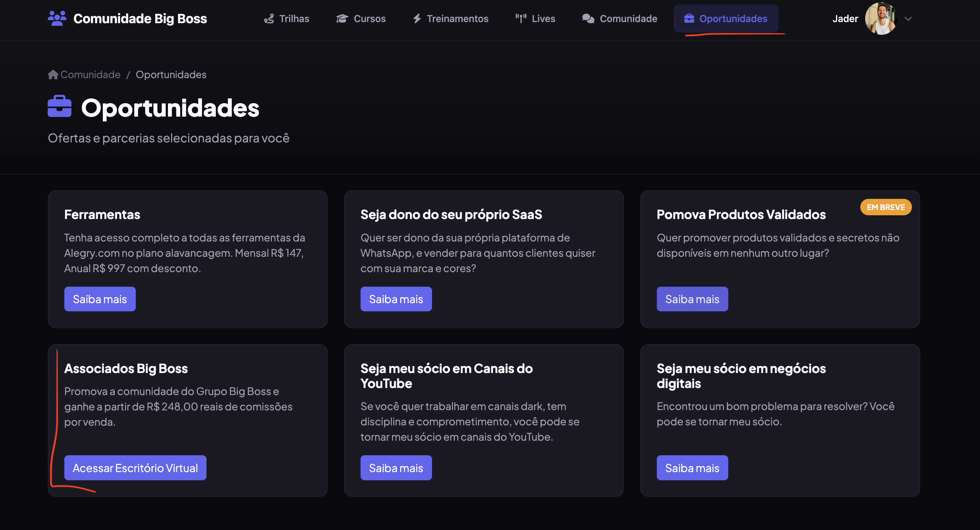The width and height of the screenshot is (980, 530).
Task: Click the briefcase icon in Oportunidades tab
Action: (689, 19)
